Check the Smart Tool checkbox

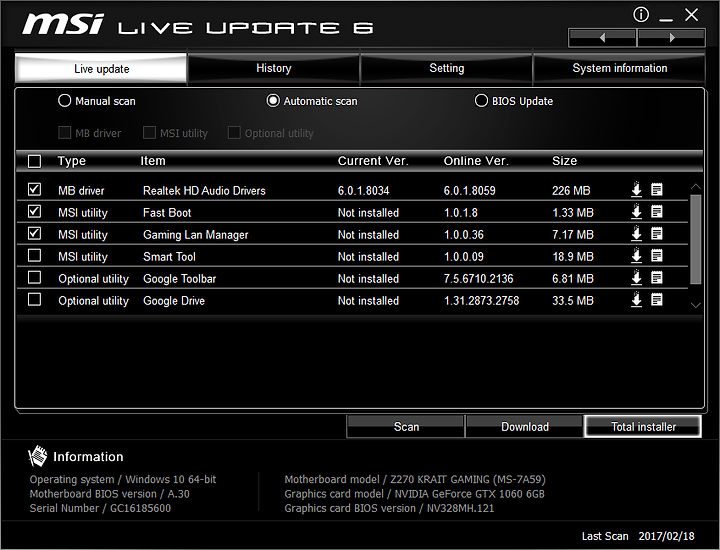34,255
